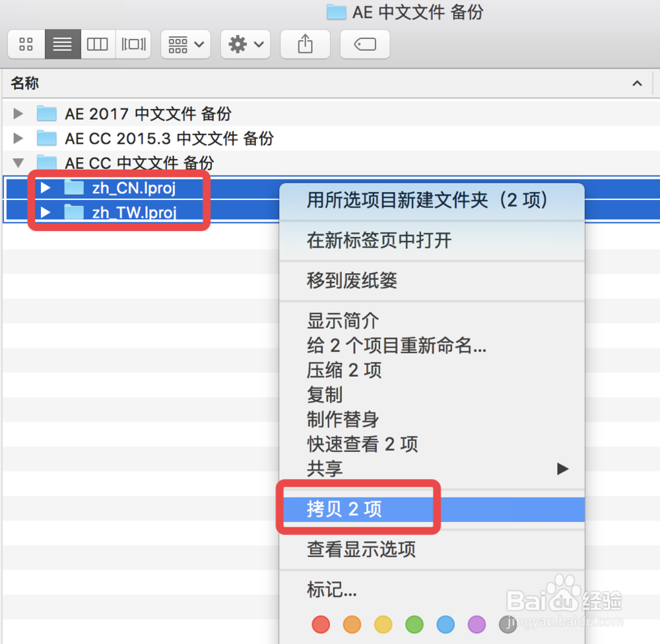
Task: Click window title folder proxy icon
Action: click(337, 12)
